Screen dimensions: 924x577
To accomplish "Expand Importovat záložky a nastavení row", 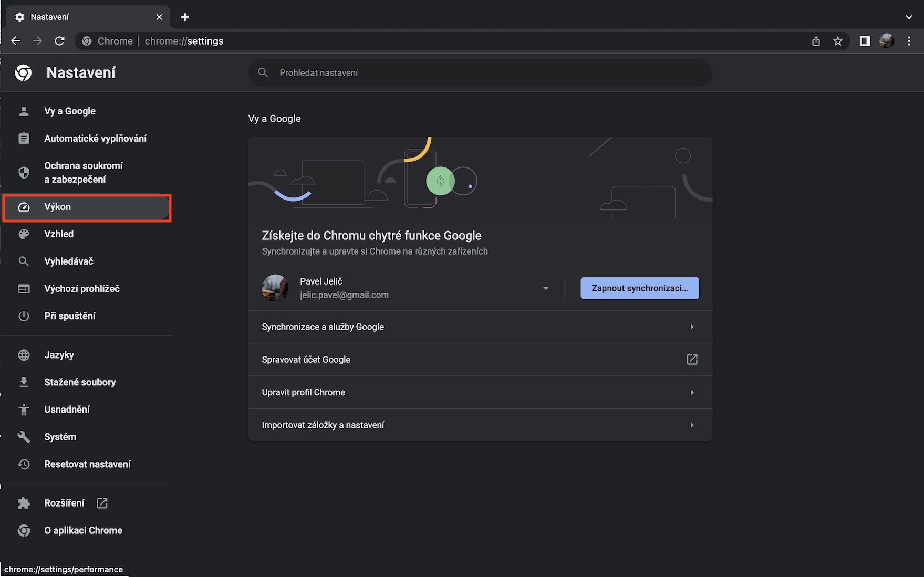I will 480,425.
